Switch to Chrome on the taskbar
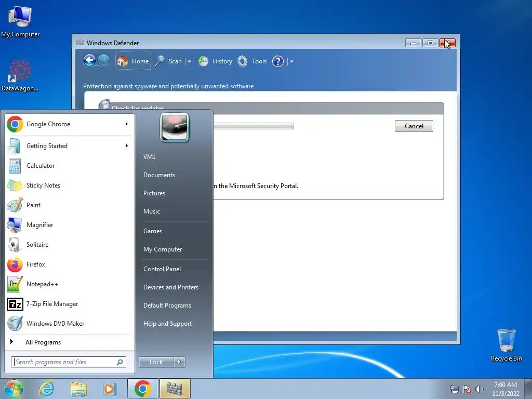532x399 pixels. [142, 389]
